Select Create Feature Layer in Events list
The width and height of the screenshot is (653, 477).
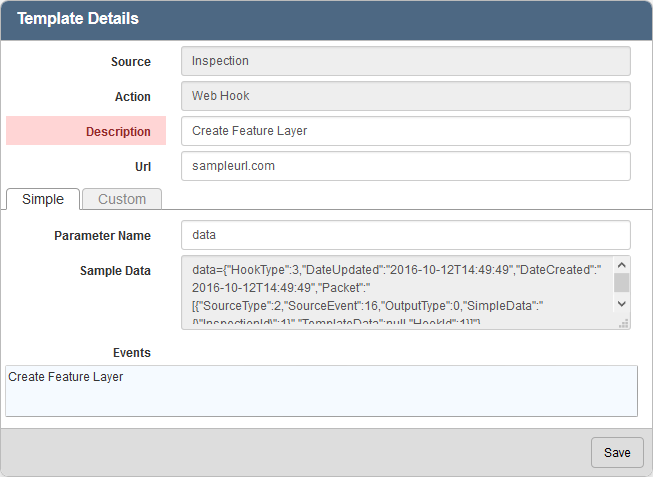click(66, 377)
